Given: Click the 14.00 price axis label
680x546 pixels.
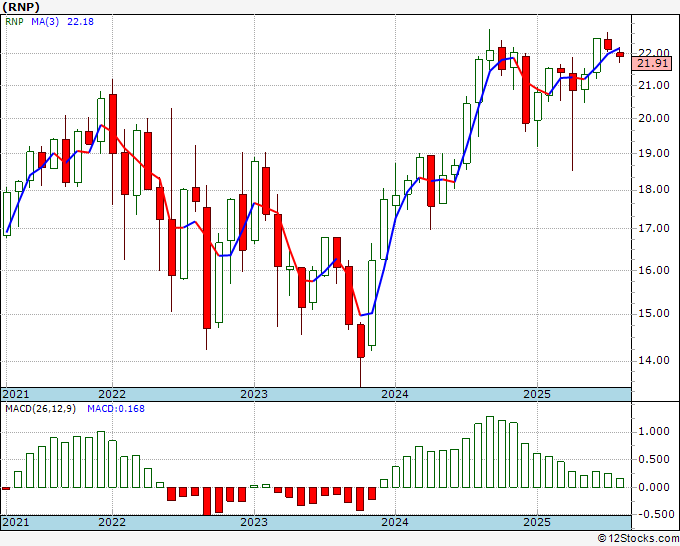Looking at the screenshot, I should (653, 360).
